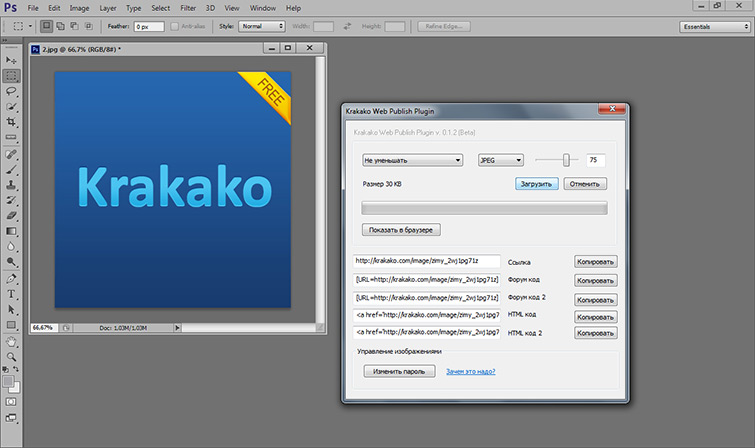The height and width of the screenshot is (448, 755).
Task: Select the Blur tool
Action: pos(11,247)
